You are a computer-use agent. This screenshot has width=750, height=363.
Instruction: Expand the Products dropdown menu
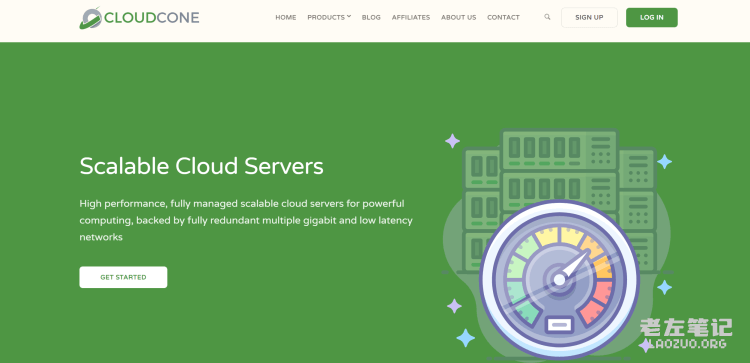point(329,17)
